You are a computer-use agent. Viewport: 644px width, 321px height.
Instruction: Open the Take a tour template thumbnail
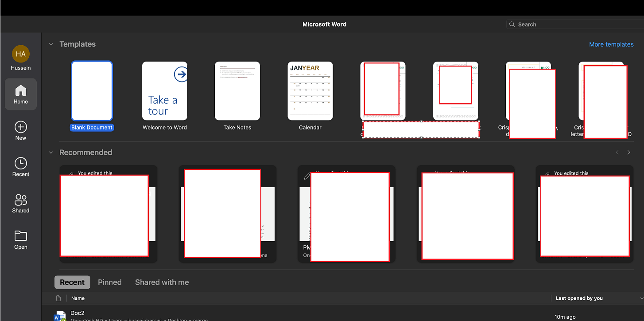pyautogui.click(x=165, y=91)
